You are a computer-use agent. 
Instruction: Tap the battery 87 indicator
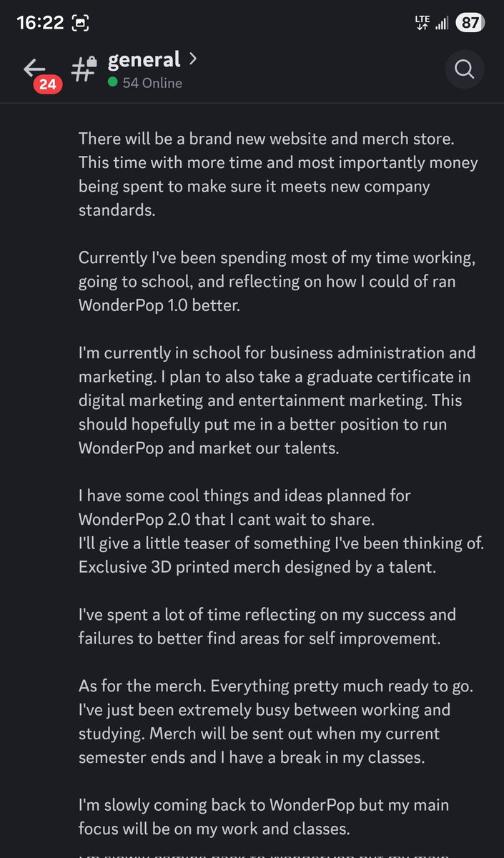(x=470, y=23)
